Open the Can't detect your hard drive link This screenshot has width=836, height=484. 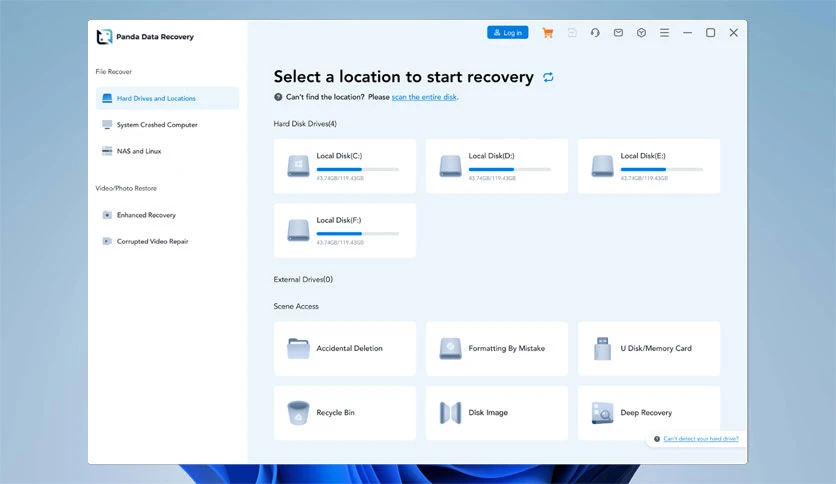pyautogui.click(x=701, y=439)
